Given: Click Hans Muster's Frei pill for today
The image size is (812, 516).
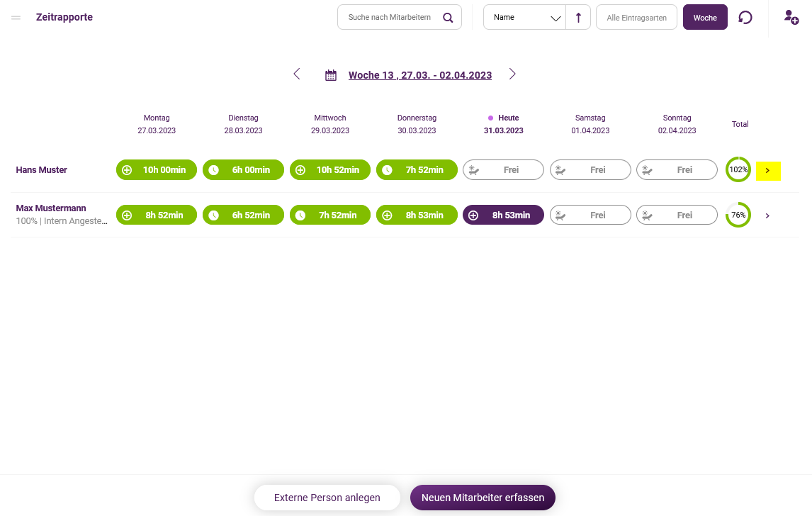Looking at the screenshot, I should [x=503, y=170].
